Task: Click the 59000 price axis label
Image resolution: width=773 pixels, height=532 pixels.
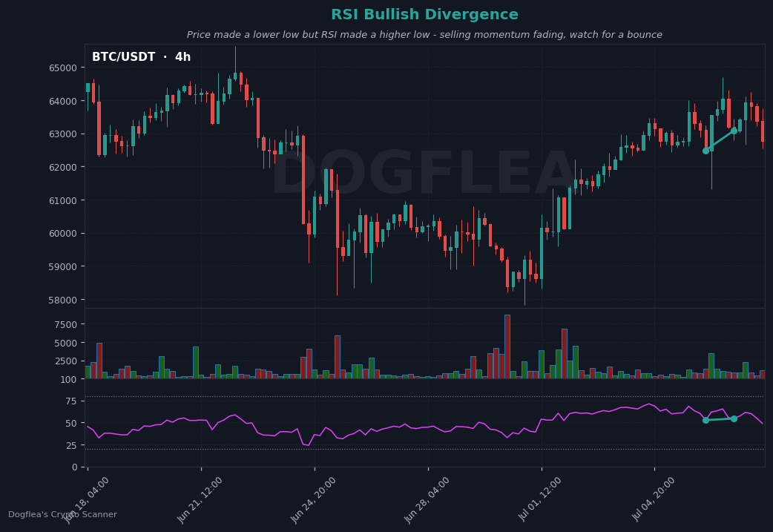Action: (x=63, y=266)
